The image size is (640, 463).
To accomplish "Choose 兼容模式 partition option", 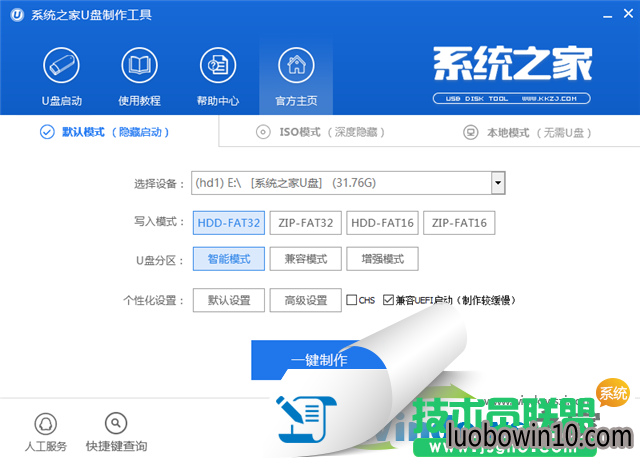I will coord(305,259).
